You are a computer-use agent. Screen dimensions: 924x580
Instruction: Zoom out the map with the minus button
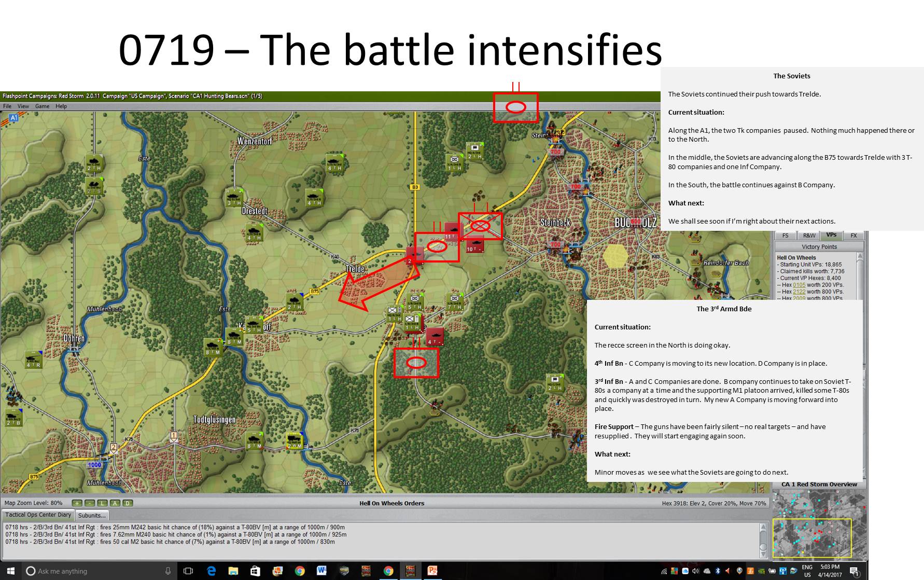pos(90,503)
